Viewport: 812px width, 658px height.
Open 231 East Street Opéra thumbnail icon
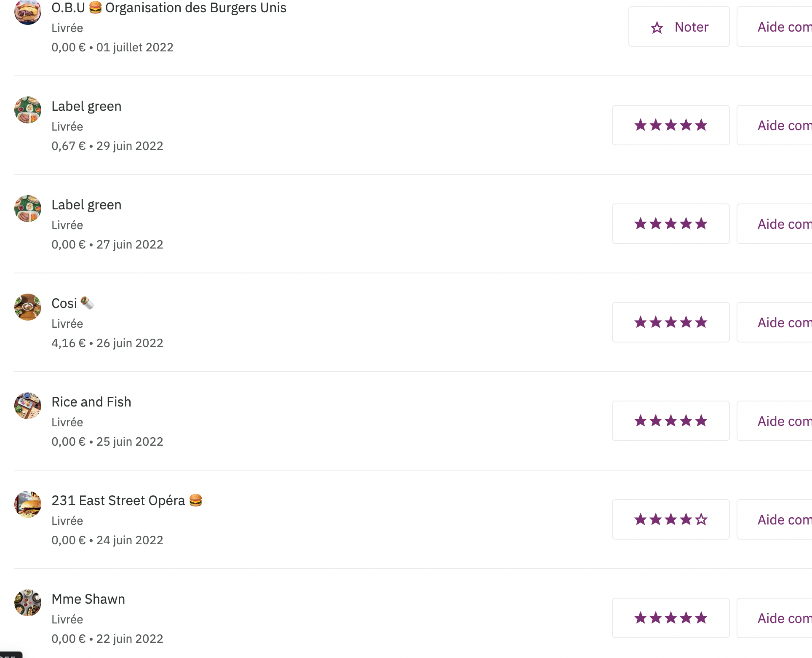28,504
